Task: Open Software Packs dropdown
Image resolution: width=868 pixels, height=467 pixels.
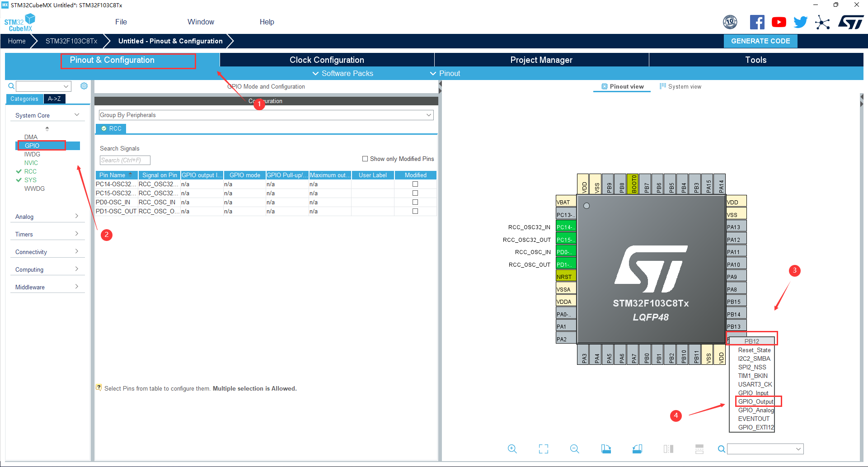Action: click(x=343, y=73)
